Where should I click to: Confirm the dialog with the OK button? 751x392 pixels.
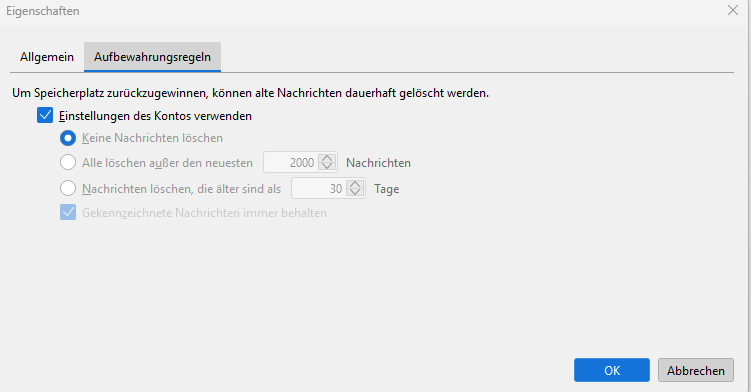click(x=612, y=370)
